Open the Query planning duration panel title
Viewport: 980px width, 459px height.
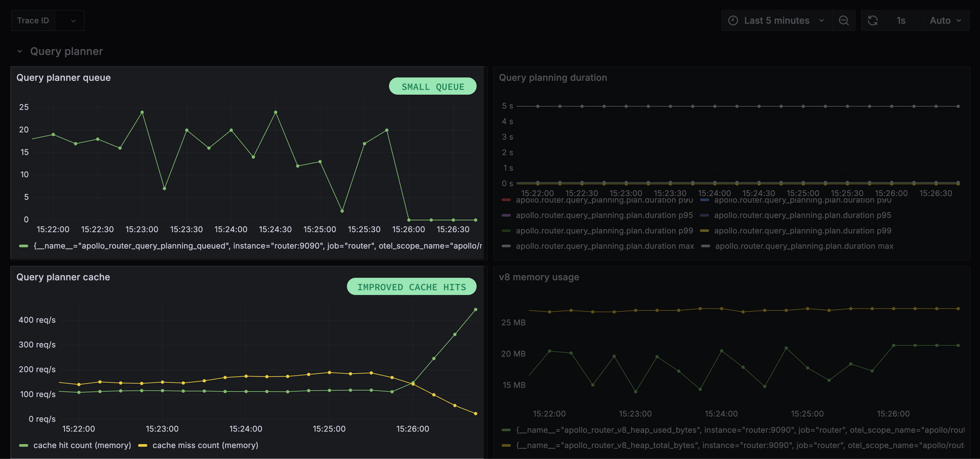pos(553,78)
